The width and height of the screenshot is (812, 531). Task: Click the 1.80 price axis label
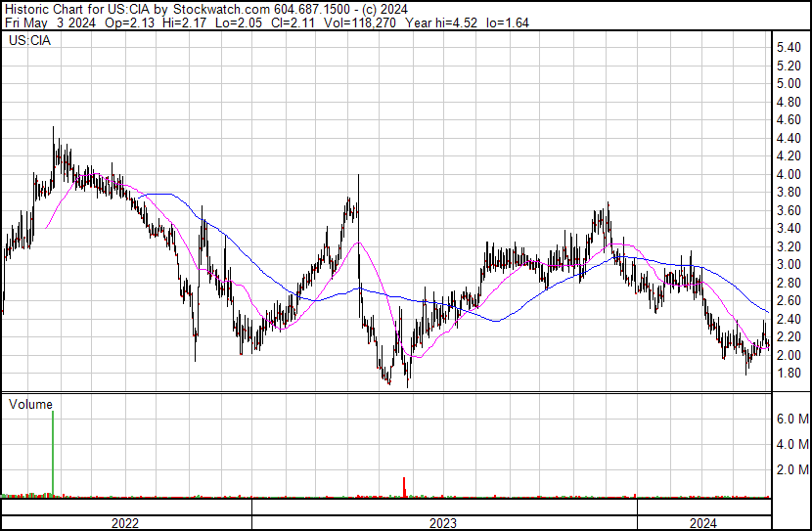click(789, 374)
